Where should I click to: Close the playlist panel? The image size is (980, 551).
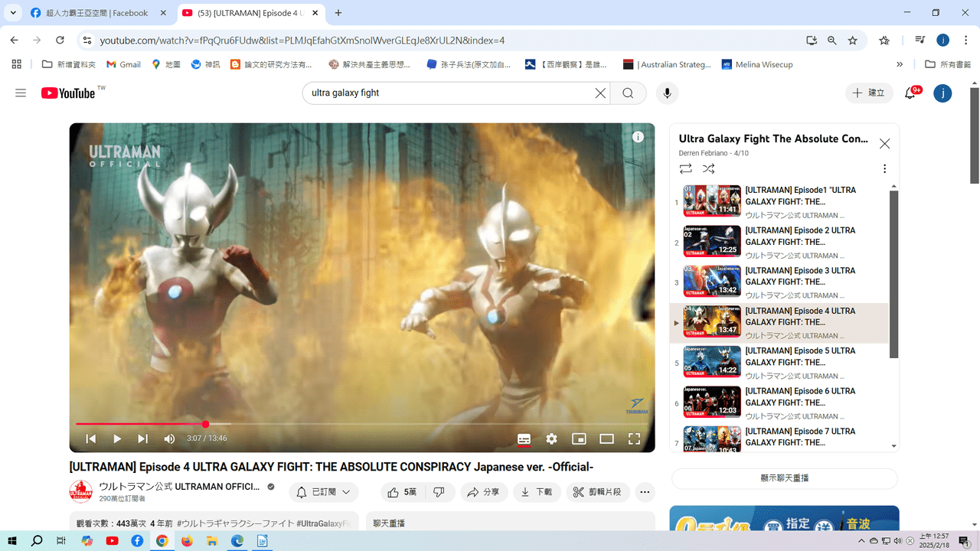click(884, 143)
